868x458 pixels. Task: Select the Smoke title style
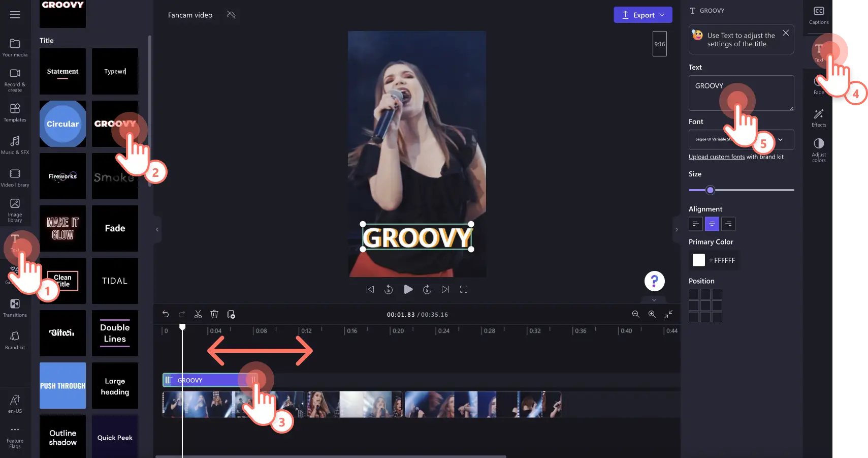click(x=115, y=176)
